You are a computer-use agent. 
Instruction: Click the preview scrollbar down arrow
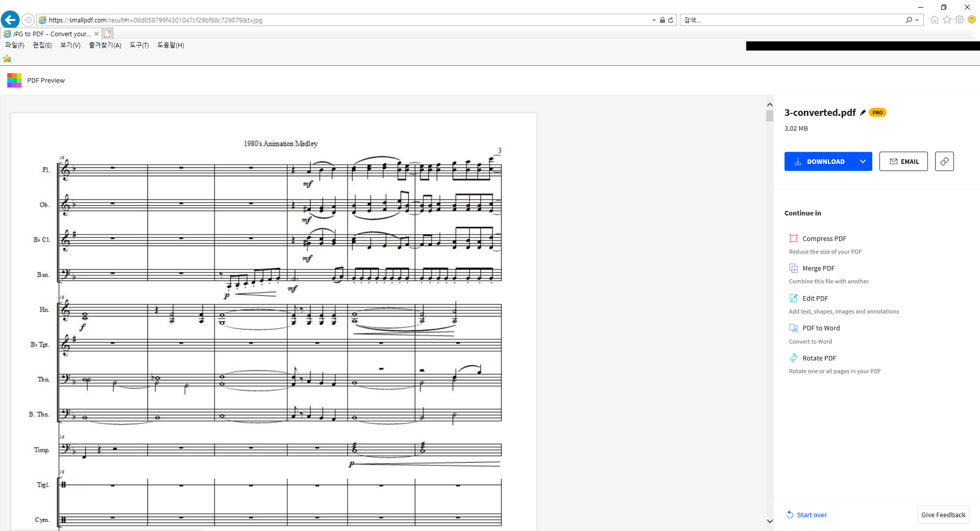770,521
